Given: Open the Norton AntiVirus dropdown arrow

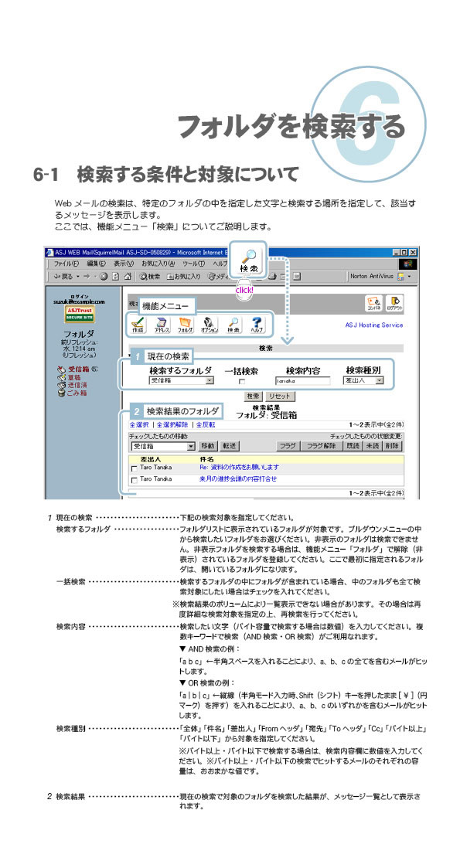Looking at the screenshot, I should (410, 276).
